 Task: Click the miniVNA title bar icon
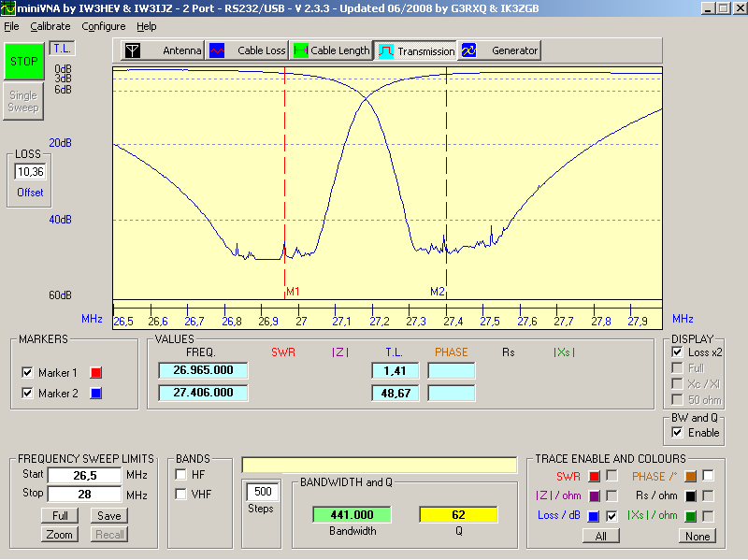(x=8, y=8)
